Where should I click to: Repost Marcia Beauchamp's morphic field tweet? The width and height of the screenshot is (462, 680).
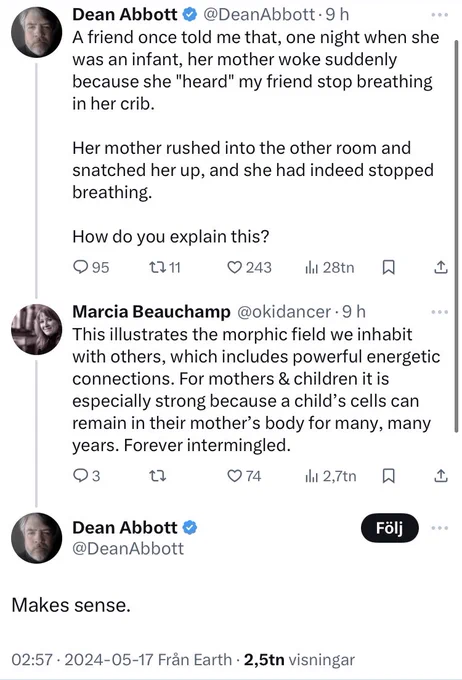(157, 476)
